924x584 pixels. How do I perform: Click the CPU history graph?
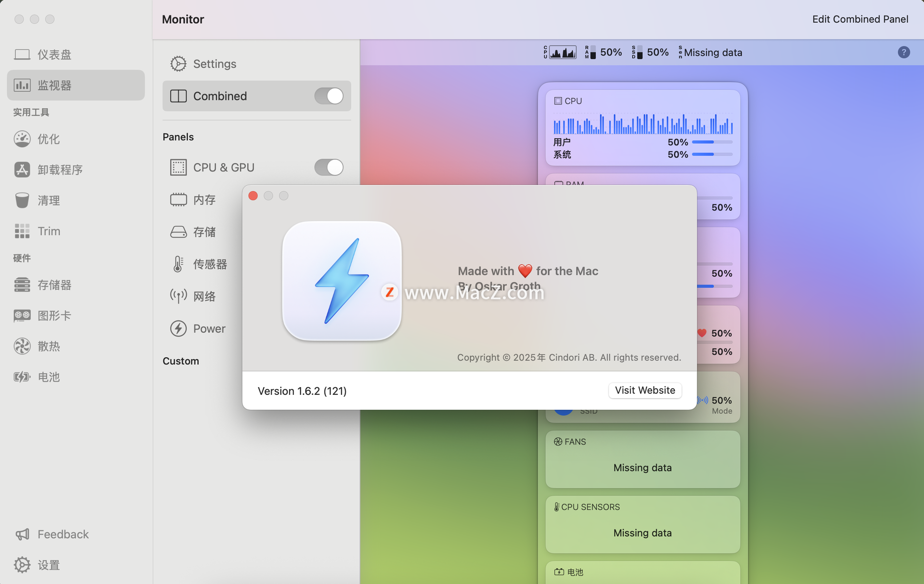[x=643, y=123]
